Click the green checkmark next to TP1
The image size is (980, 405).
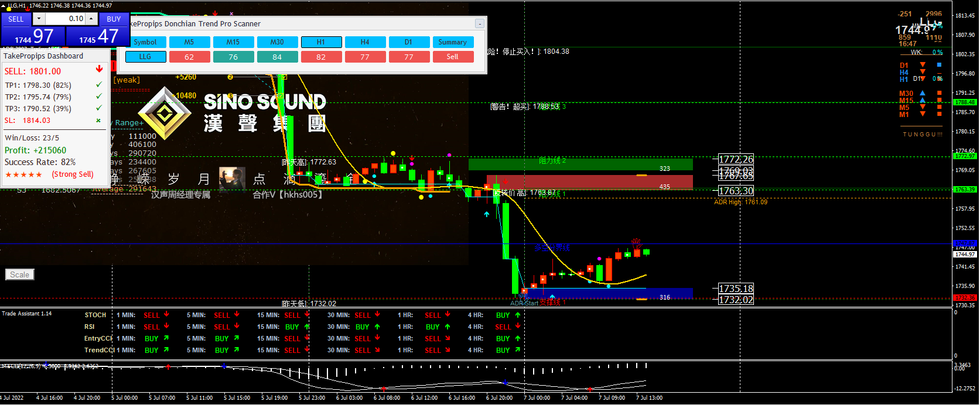click(x=98, y=85)
